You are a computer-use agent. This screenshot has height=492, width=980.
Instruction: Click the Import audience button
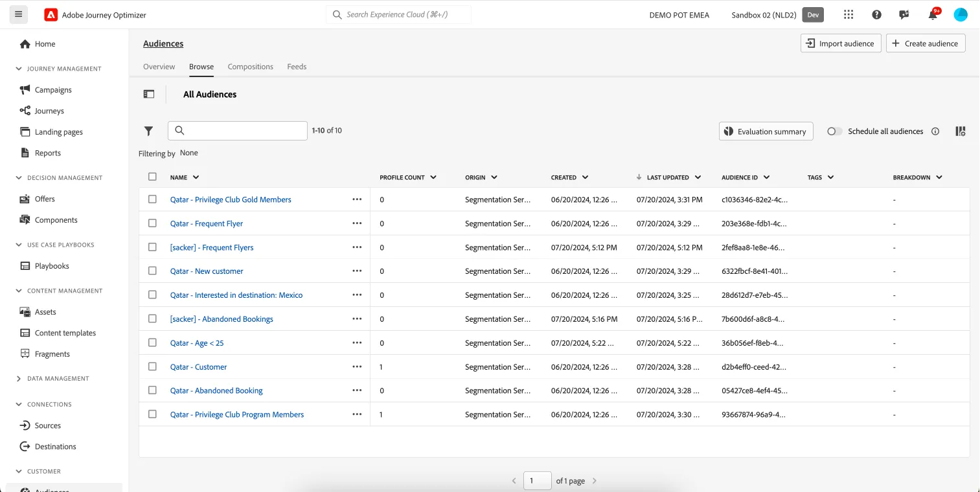click(841, 43)
